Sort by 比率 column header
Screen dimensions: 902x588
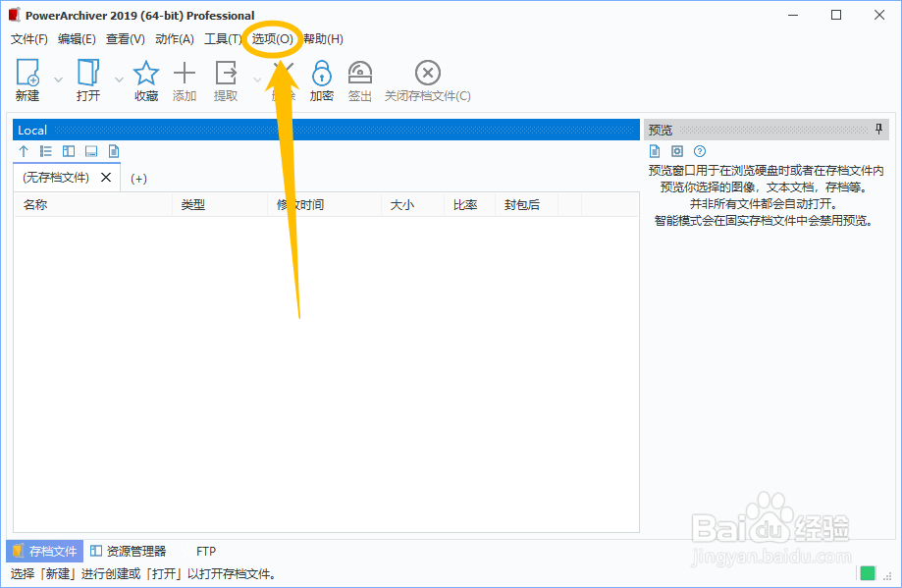469,205
